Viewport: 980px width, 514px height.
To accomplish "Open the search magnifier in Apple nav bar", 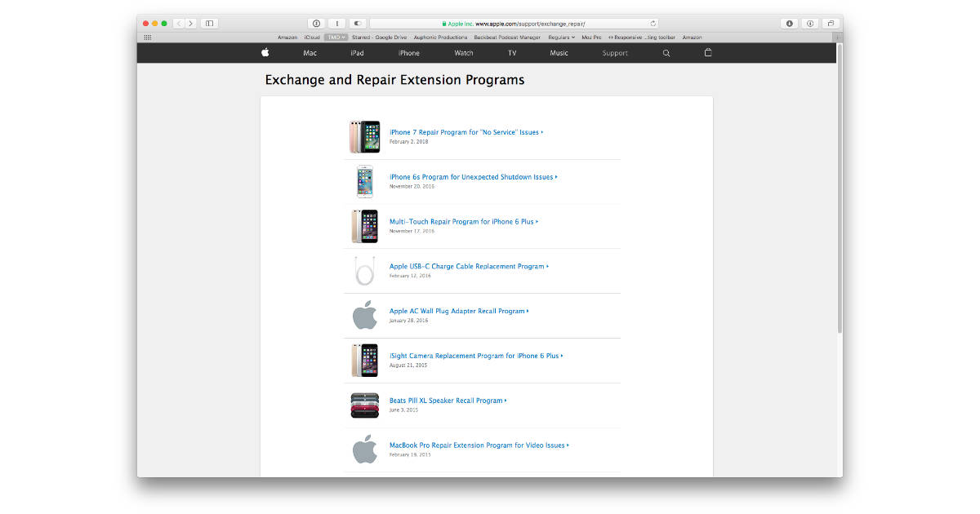I will click(x=666, y=53).
